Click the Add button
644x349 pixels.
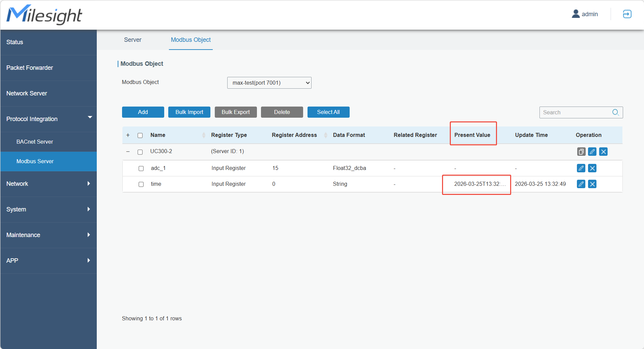coord(143,112)
